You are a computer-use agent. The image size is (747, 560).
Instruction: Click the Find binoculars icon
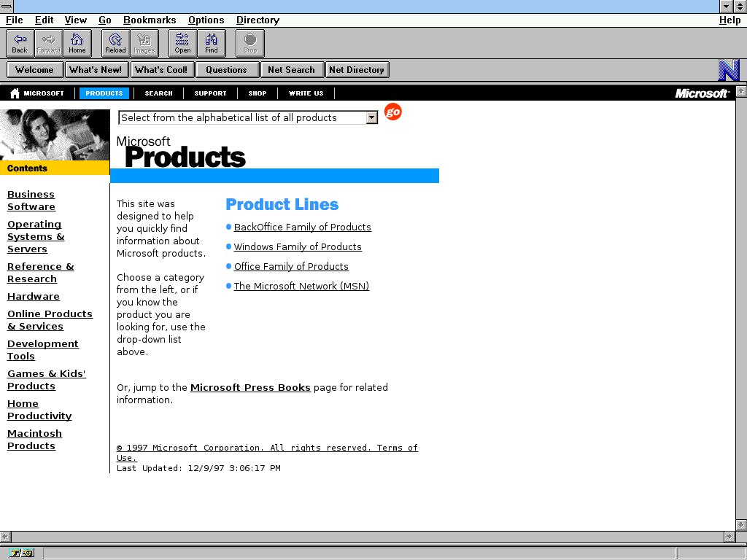point(212,43)
